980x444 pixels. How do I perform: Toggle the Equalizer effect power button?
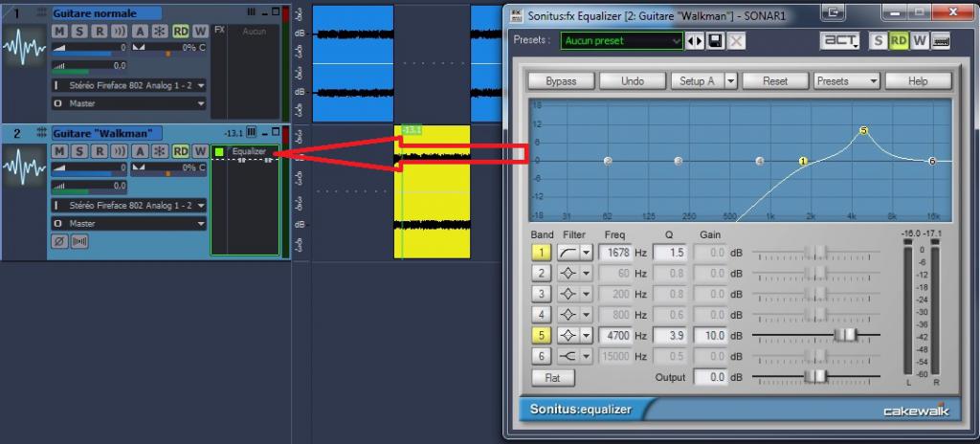coord(219,151)
